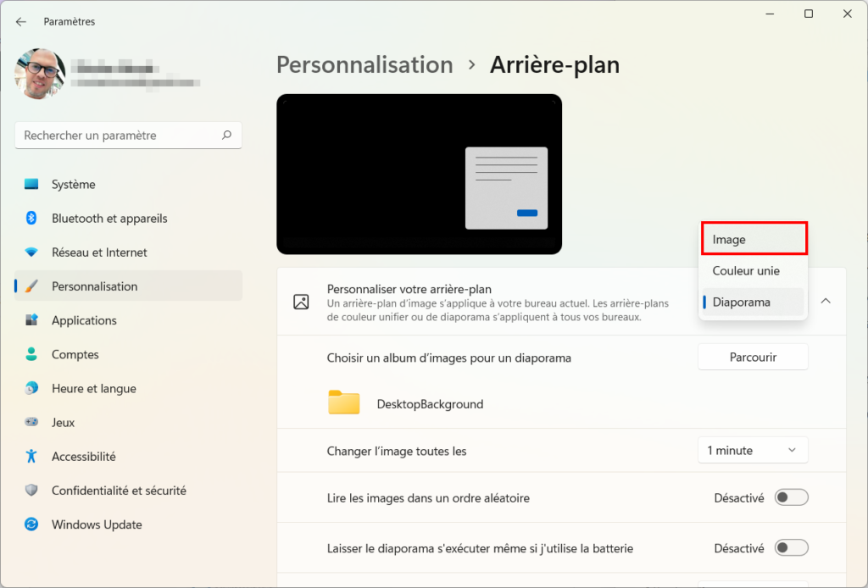Click the desktop background preview thumbnail
Viewport: 868px width, 588px height.
pos(419,174)
